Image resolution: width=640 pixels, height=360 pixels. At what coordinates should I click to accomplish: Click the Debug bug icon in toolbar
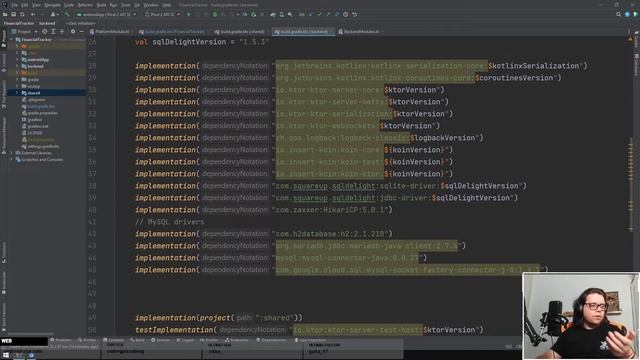click(215, 14)
